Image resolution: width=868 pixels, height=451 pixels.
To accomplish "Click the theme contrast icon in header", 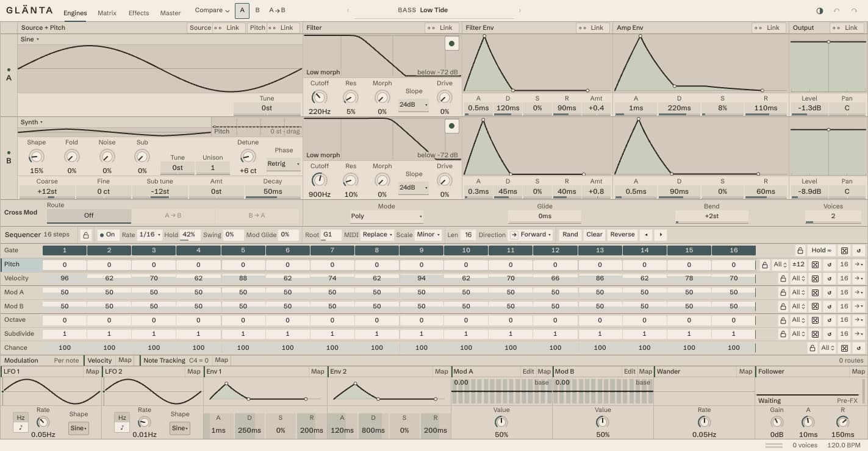I will 819,11.
